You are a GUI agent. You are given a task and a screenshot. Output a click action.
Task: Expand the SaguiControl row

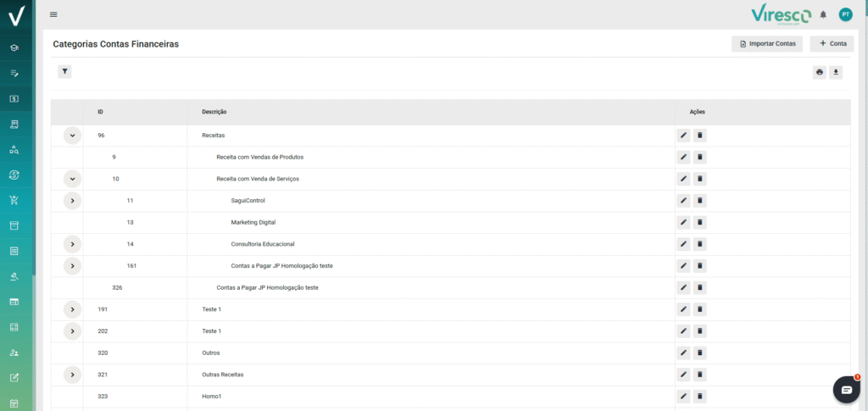pos(72,201)
